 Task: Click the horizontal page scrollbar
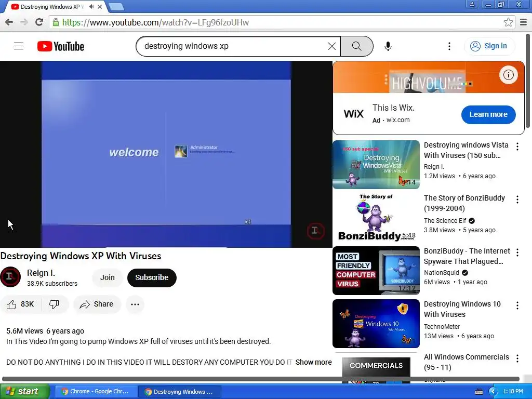point(261,379)
